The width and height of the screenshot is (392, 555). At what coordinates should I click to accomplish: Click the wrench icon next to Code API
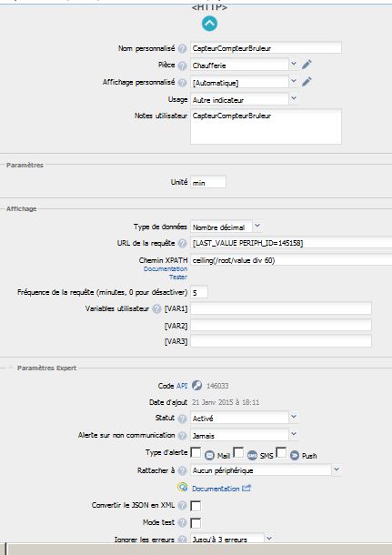tap(196, 385)
